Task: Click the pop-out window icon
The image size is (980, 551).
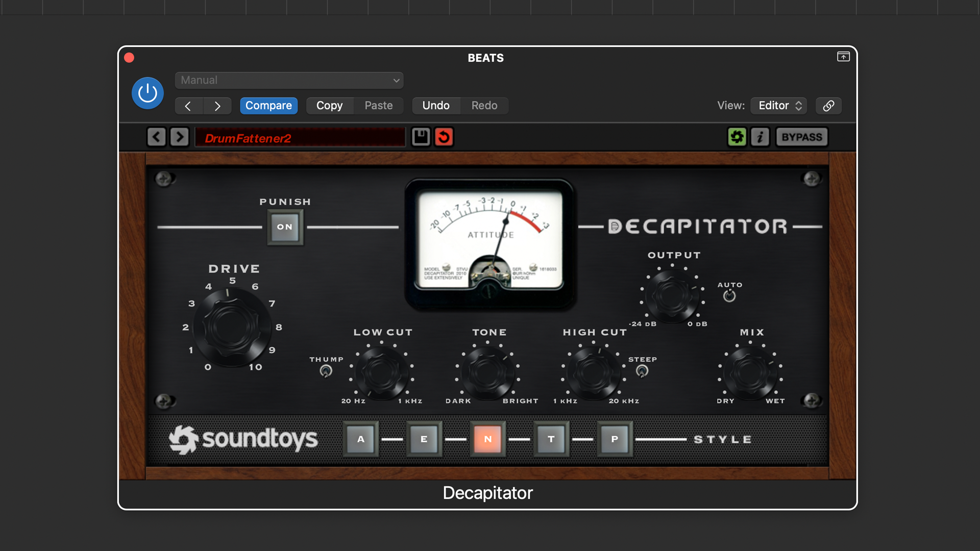Action: point(843,57)
